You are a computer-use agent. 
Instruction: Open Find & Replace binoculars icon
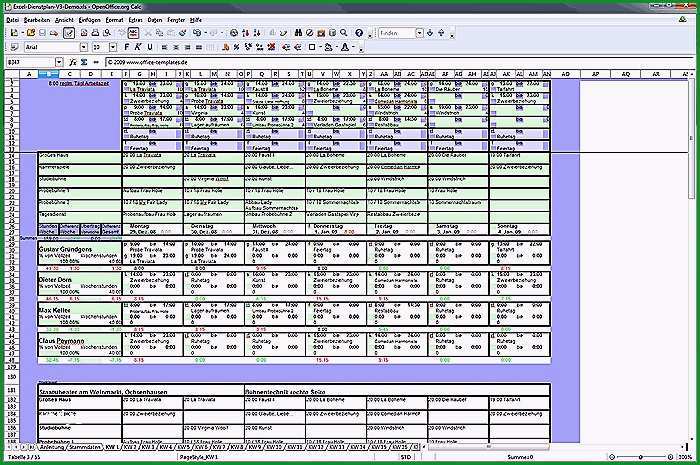(298, 33)
